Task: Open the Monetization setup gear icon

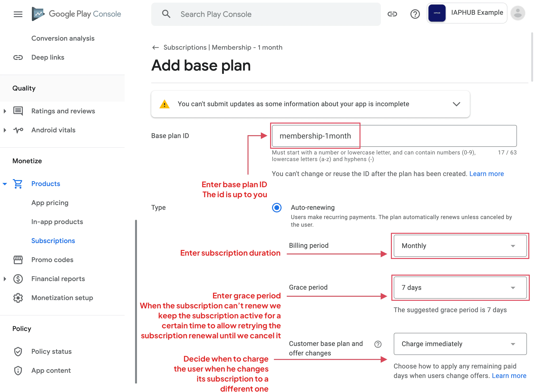Action: click(x=18, y=298)
